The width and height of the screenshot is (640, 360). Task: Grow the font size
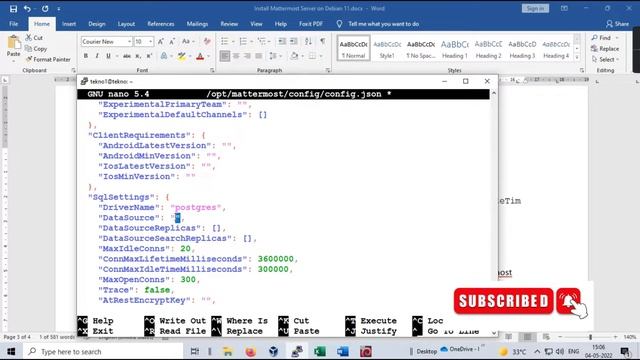click(161, 42)
